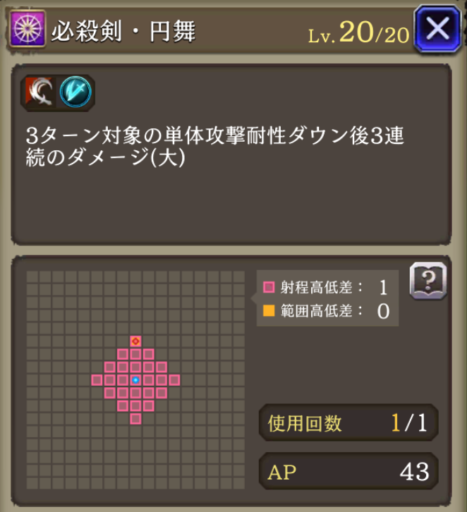
Task: Click the 範囲高低差 height value 0
Action: click(x=383, y=311)
